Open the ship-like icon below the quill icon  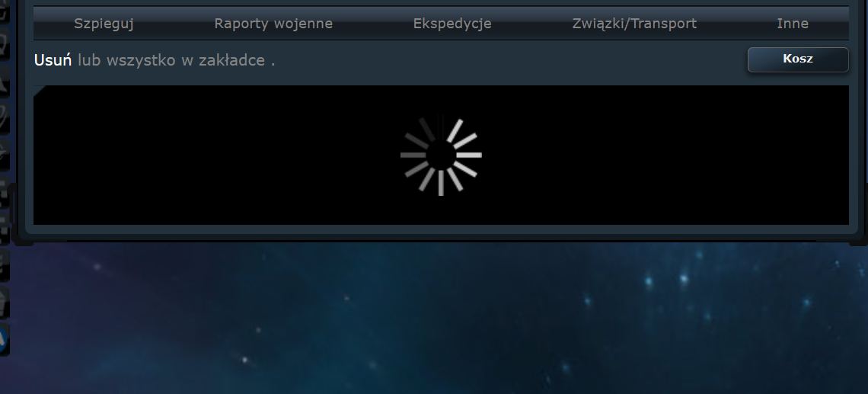pos(3,154)
